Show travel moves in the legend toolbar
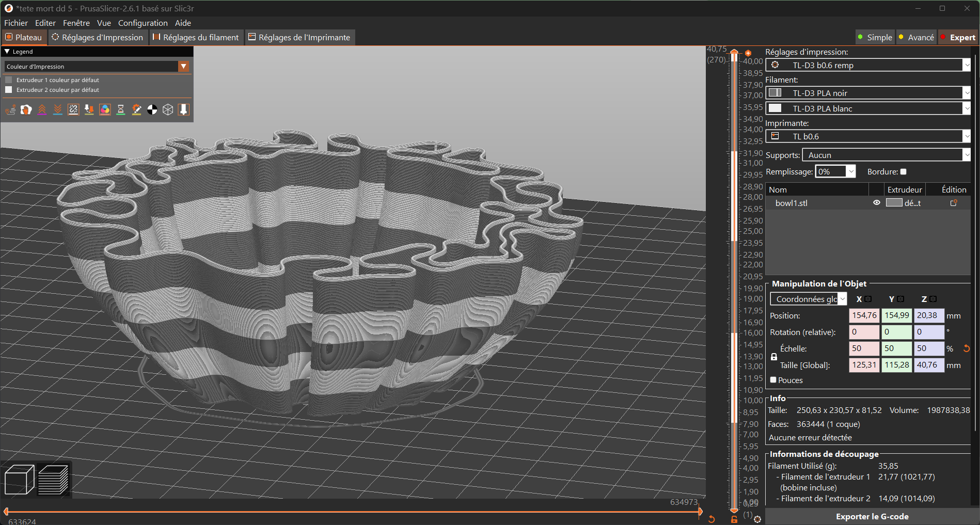 10,109
